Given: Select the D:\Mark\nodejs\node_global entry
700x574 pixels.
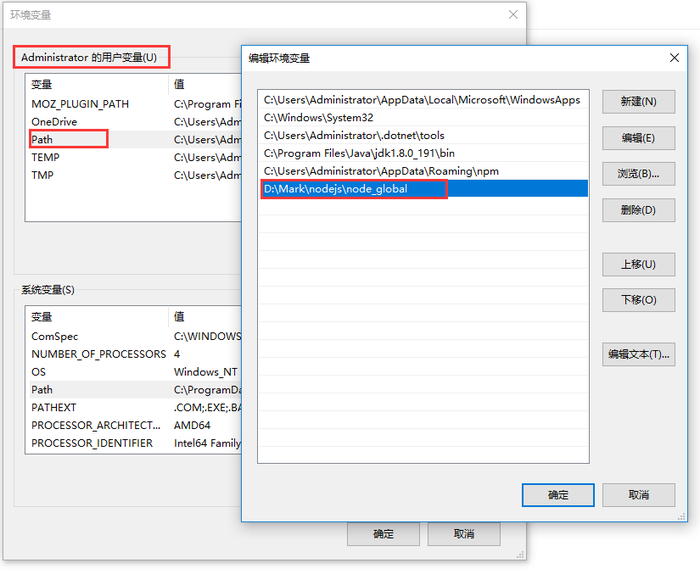Looking at the screenshot, I should 423,189.
